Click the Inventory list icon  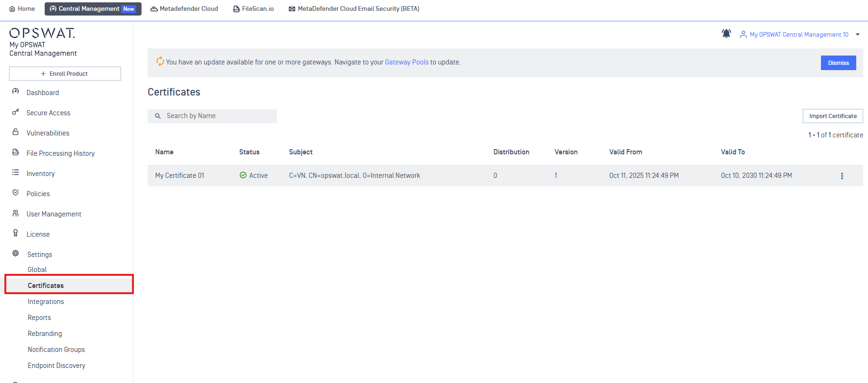pos(16,173)
